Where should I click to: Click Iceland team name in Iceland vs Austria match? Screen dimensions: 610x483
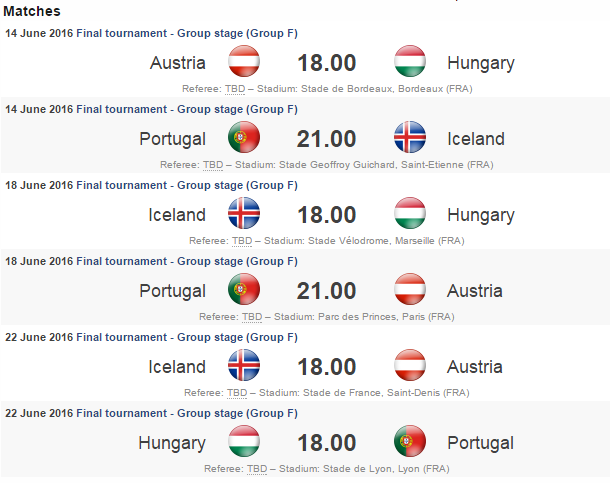click(x=177, y=367)
